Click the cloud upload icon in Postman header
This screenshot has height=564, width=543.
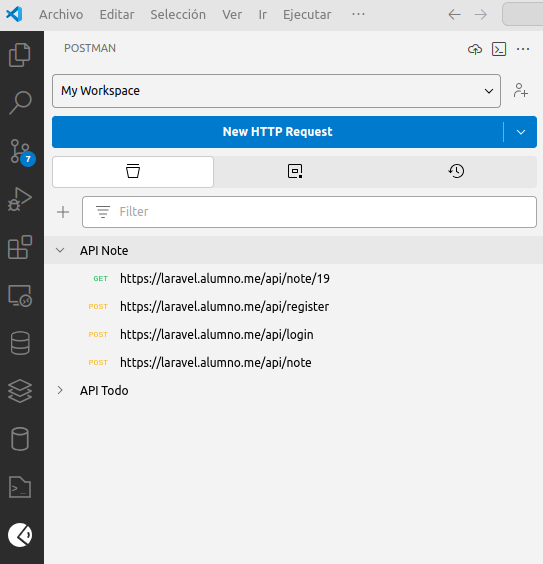pyautogui.click(x=475, y=49)
